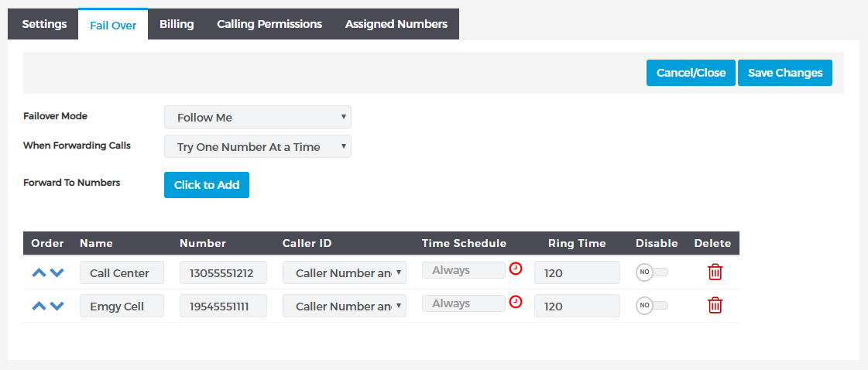Click to Add a forward number
This screenshot has height=370, width=868.
coord(207,185)
